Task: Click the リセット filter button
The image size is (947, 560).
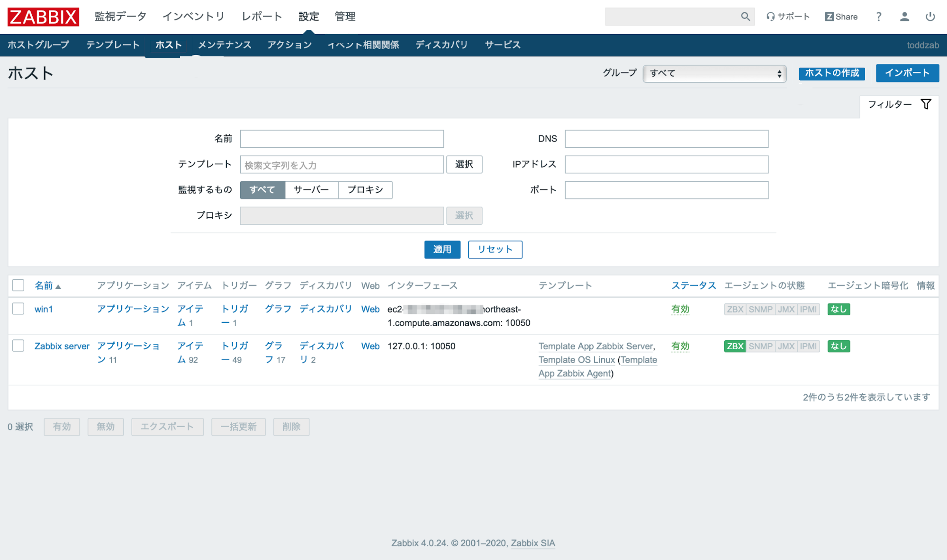Action: point(495,249)
